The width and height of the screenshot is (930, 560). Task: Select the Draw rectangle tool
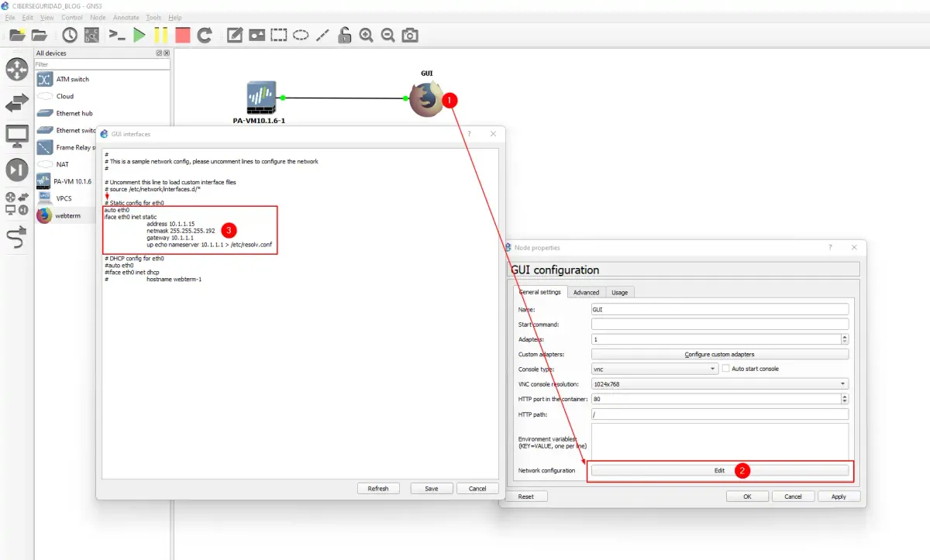(x=279, y=35)
